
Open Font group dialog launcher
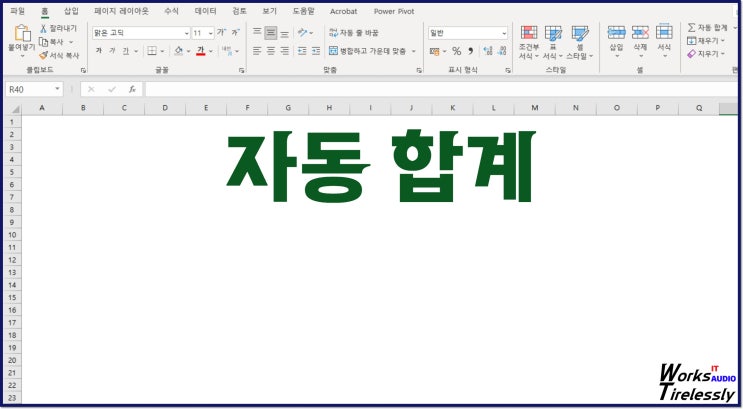[242, 70]
